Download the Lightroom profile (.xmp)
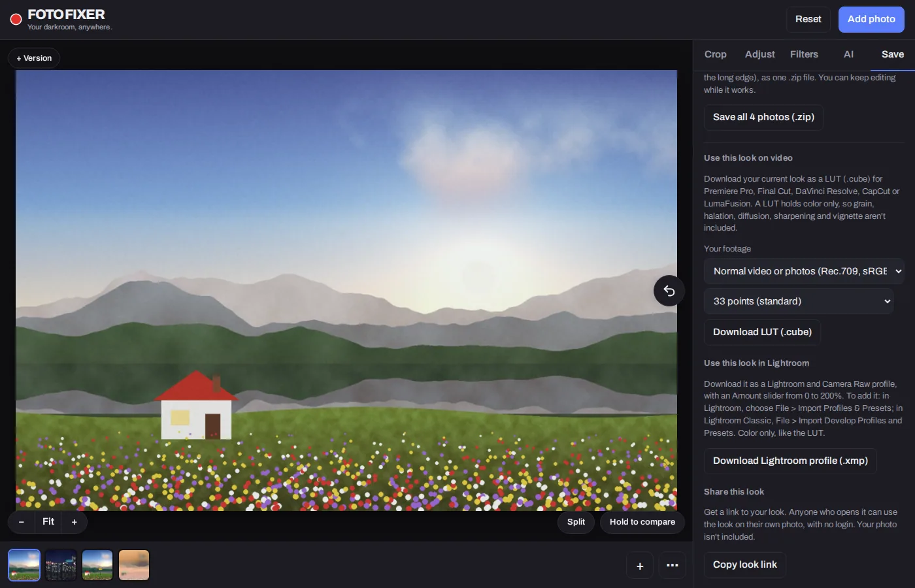Image resolution: width=915 pixels, height=588 pixels. 790,461
